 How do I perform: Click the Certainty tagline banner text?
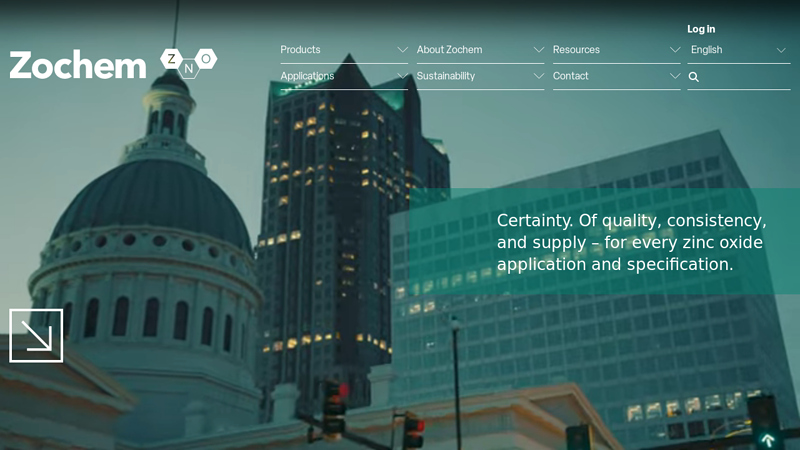pos(631,242)
